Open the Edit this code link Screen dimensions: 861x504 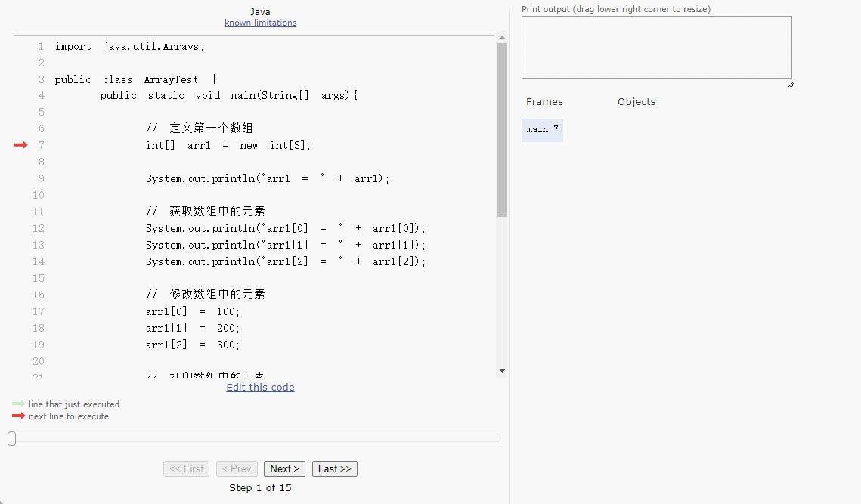click(x=260, y=388)
